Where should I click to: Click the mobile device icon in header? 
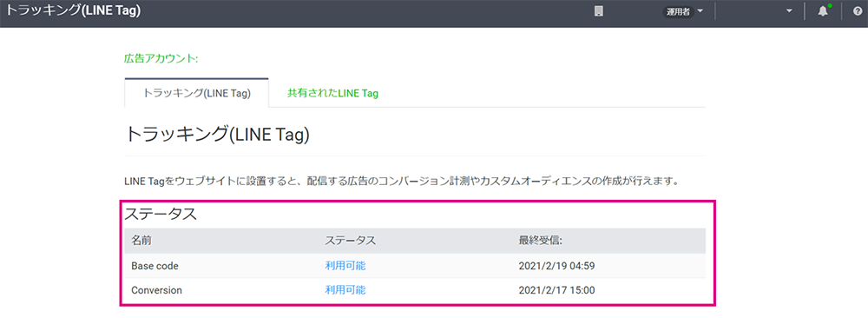(598, 11)
